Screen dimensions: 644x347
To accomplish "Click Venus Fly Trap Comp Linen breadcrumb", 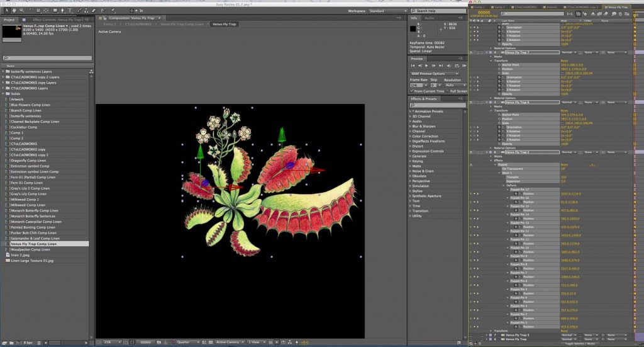I will point(182,25).
